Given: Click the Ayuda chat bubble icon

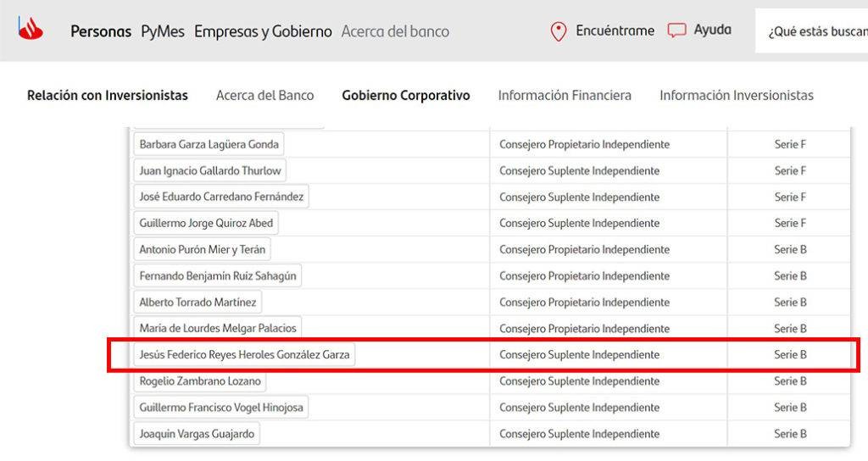Looking at the screenshot, I should [676, 31].
